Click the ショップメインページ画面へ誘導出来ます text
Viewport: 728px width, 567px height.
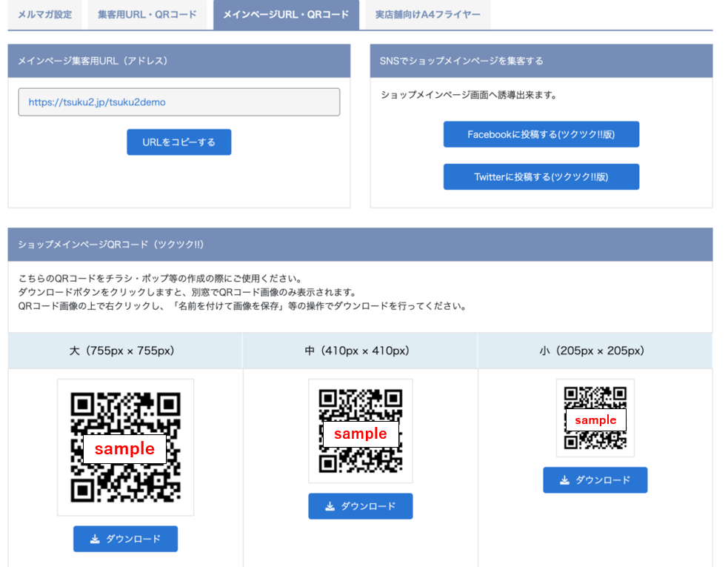[x=469, y=96]
